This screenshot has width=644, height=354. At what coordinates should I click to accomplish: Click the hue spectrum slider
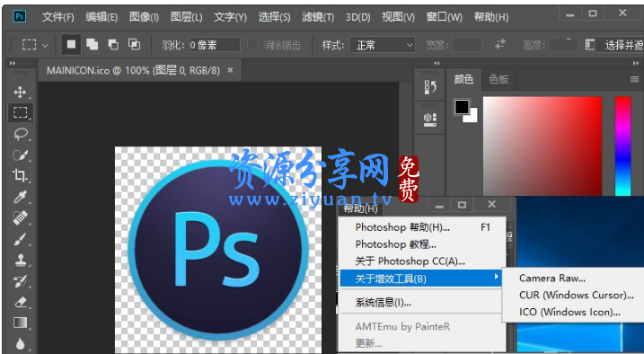(x=622, y=146)
